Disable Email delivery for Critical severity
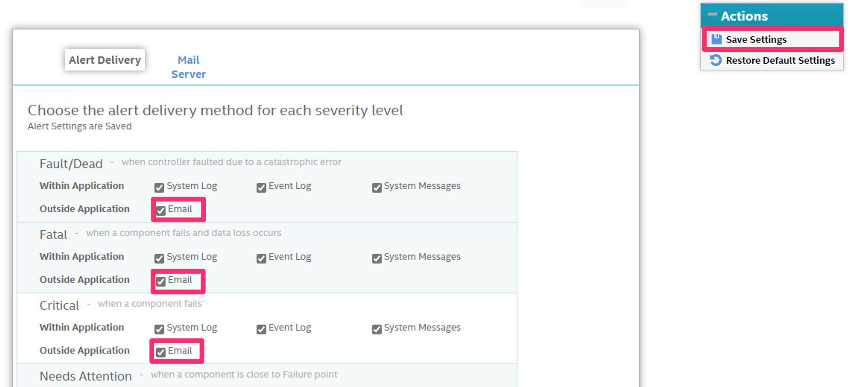Image resolution: width=868 pixels, height=387 pixels. [161, 352]
